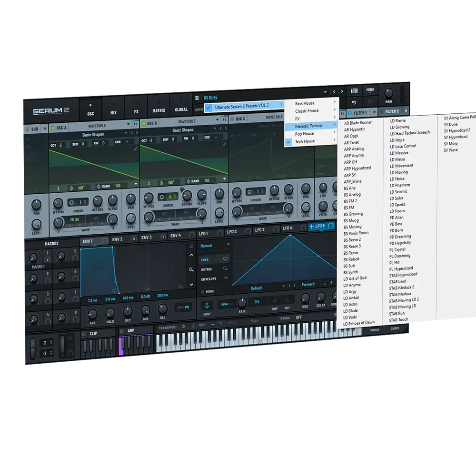Open the LFO Normal mode dropdown

click(214, 245)
